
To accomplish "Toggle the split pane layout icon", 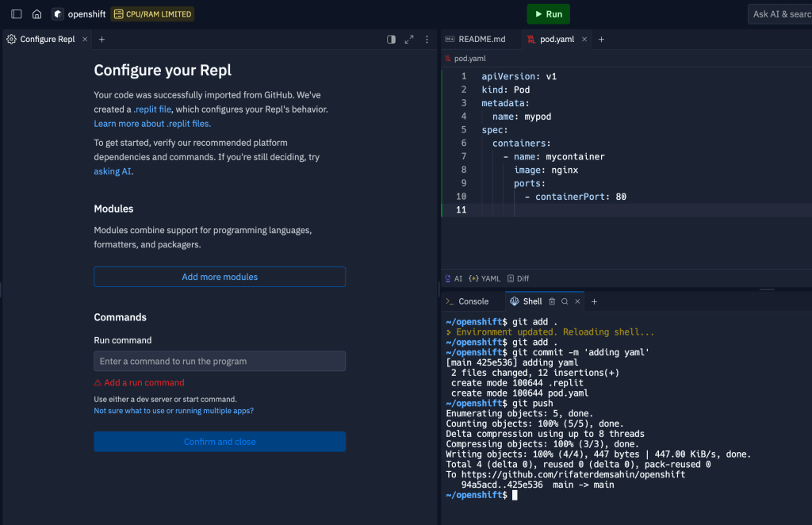I will [x=392, y=40].
